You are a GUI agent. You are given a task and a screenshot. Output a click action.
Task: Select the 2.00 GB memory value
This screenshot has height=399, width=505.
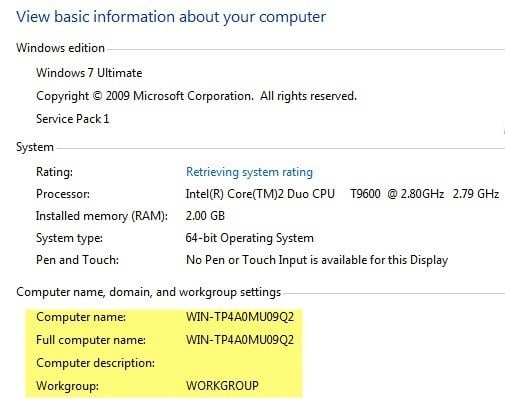[x=205, y=216]
